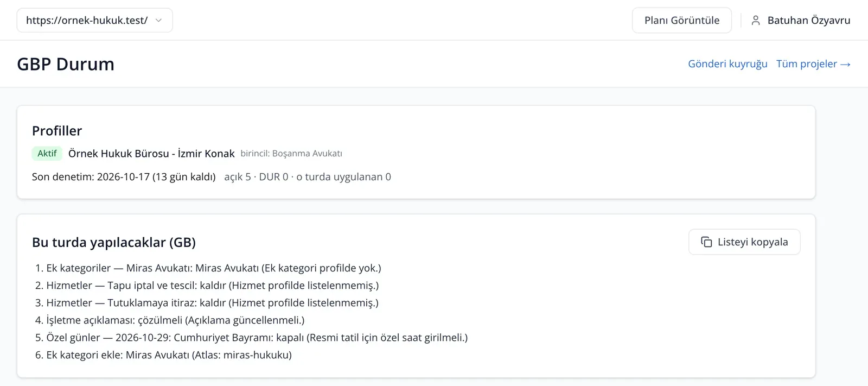Click the Aktif status badge
Viewport: 868px width, 386px height.
[x=47, y=153]
